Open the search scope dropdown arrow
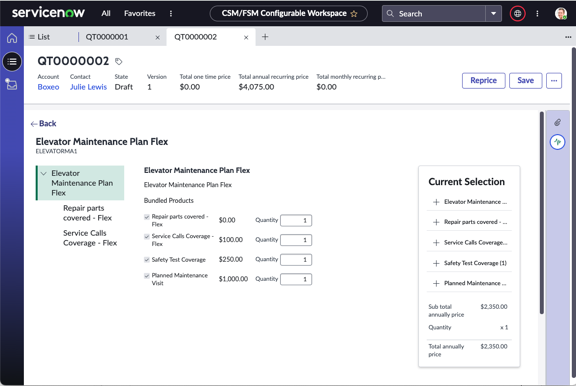The image size is (576, 386). click(x=493, y=14)
